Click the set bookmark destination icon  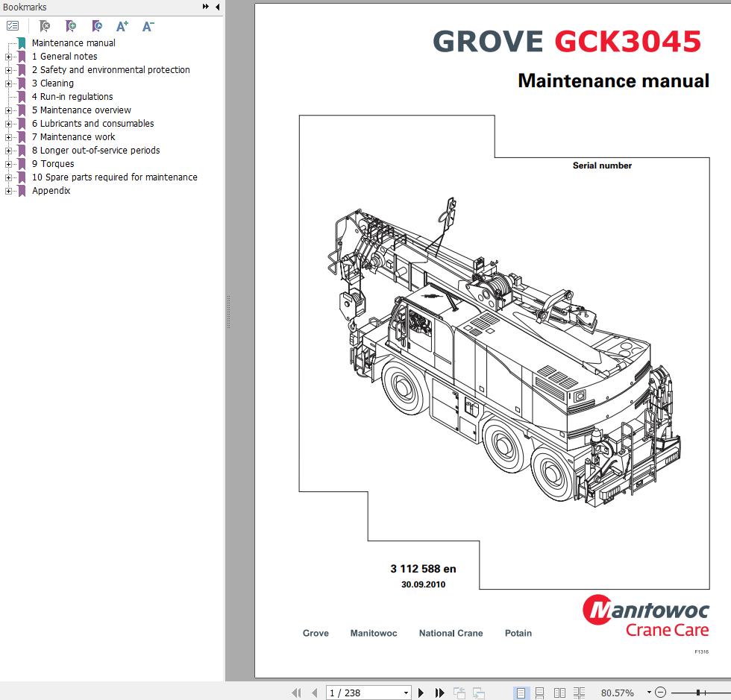pos(97,26)
